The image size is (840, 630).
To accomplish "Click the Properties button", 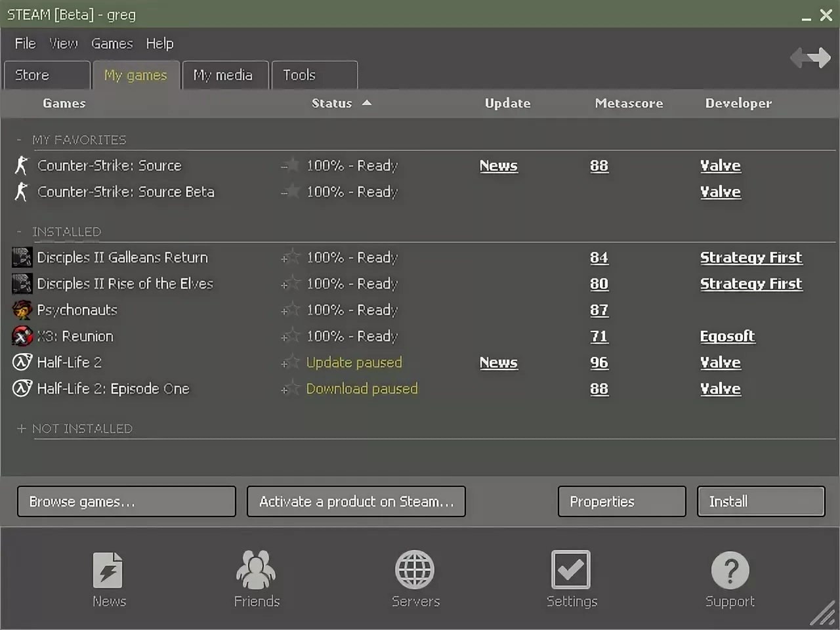I will click(x=621, y=501).
